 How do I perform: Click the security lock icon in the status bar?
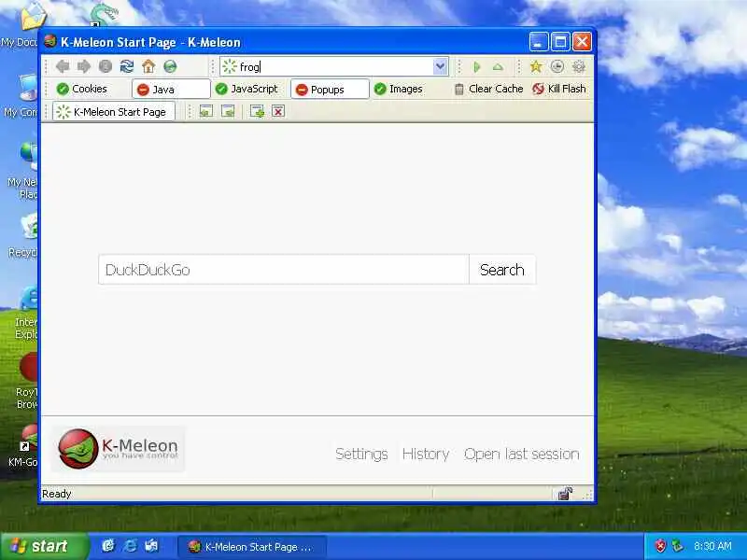(565, 494)
